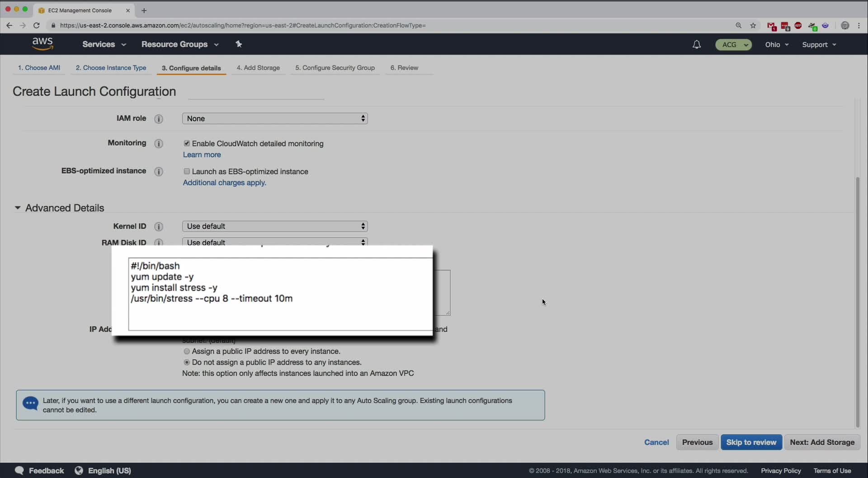
Task: Open a new browser tab
Action: (x=144, y=10)
